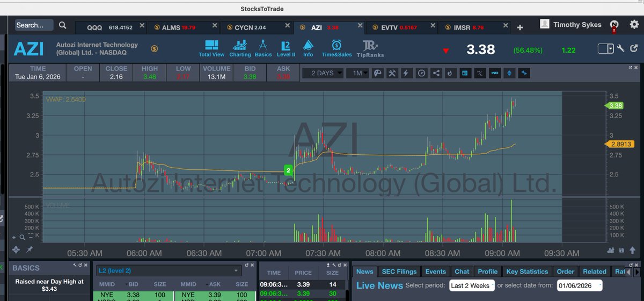Screen dimensions: 644x301
Task: Switch to the IMSR tab
Action: [x=475, y=27]
